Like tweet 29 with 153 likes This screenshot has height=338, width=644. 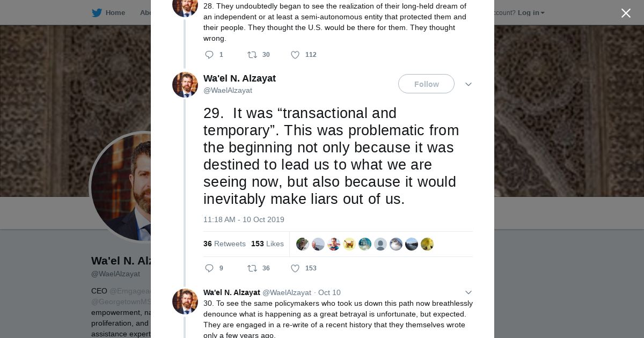[295, 268]
